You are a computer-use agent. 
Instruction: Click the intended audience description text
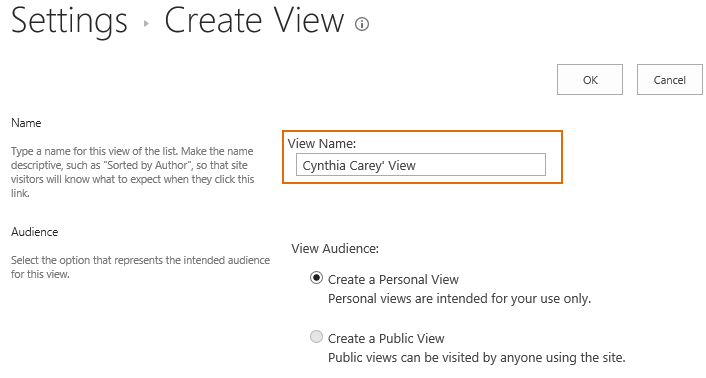click(140, 267)
